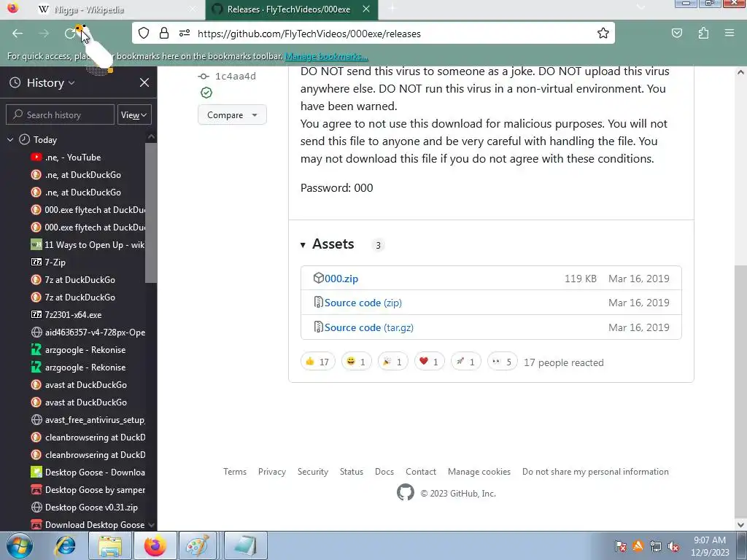This screenshot has width=747, height=560.
Task: Toggle the laugh reaction
Action: (356, 362)
